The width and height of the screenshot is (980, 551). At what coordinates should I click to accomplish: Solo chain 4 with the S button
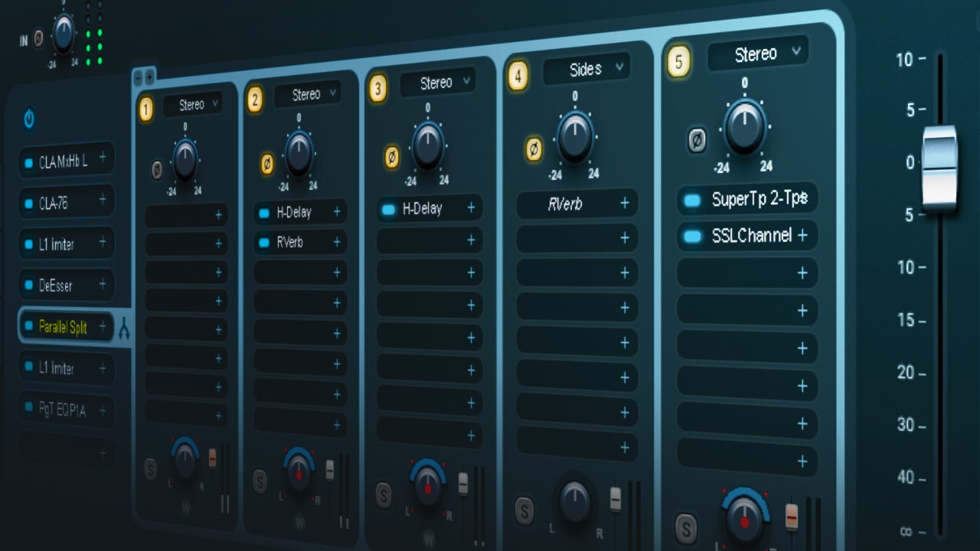click(524, 510)
